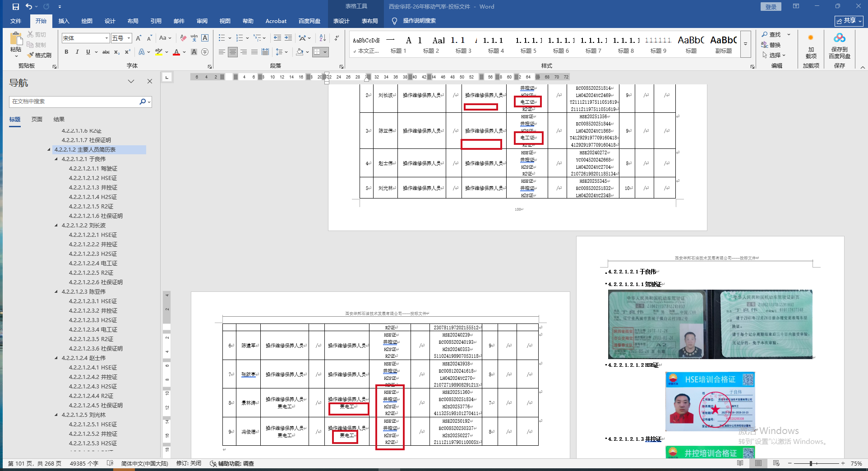This screenshot has width=868, height=471.
Task: Click 查找 find button
Action: [771, 35]
